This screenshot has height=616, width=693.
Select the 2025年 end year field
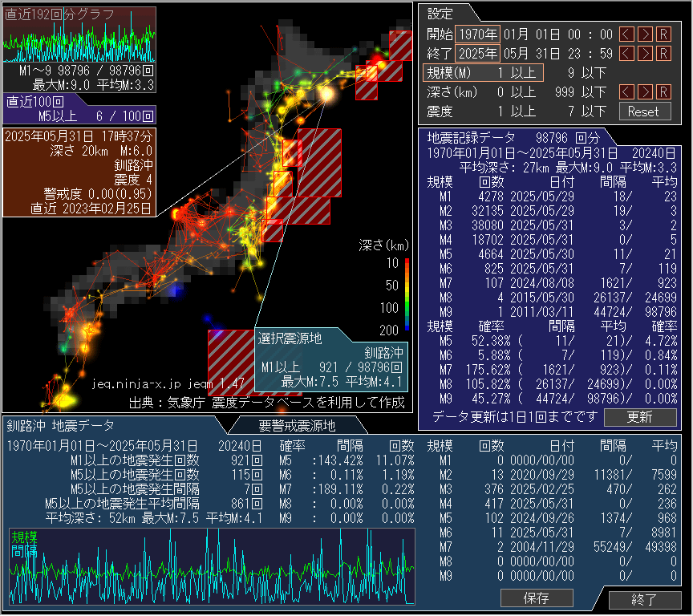point(477,54)
